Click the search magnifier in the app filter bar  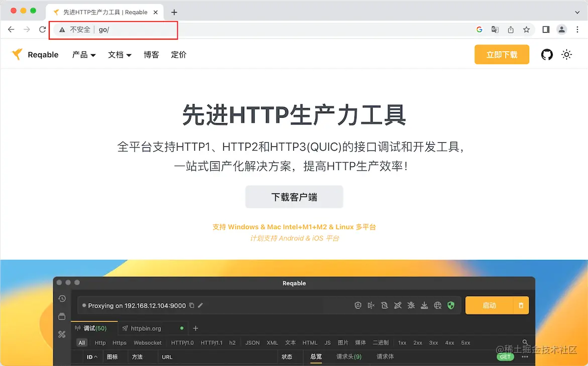[x=525, y=342]
